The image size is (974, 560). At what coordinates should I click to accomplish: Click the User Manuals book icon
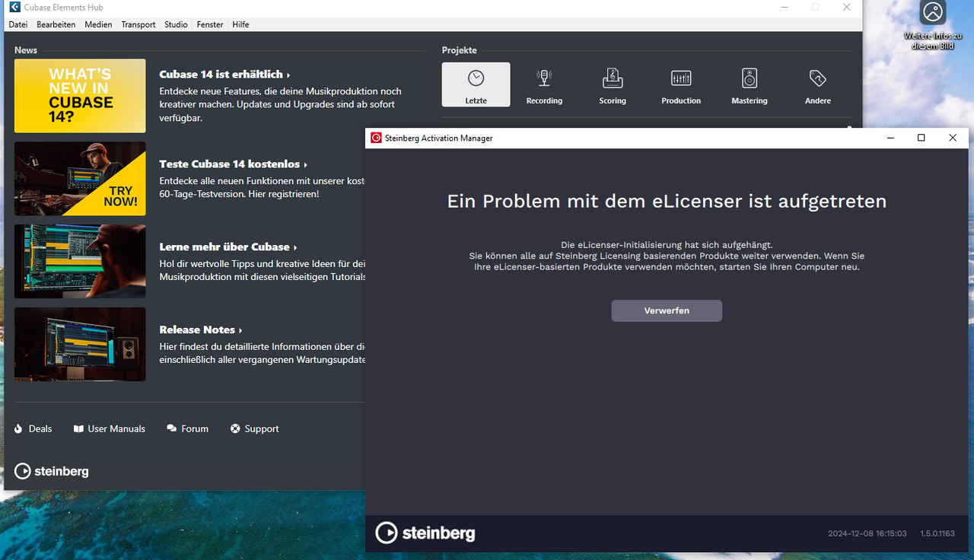pos(78,429)
